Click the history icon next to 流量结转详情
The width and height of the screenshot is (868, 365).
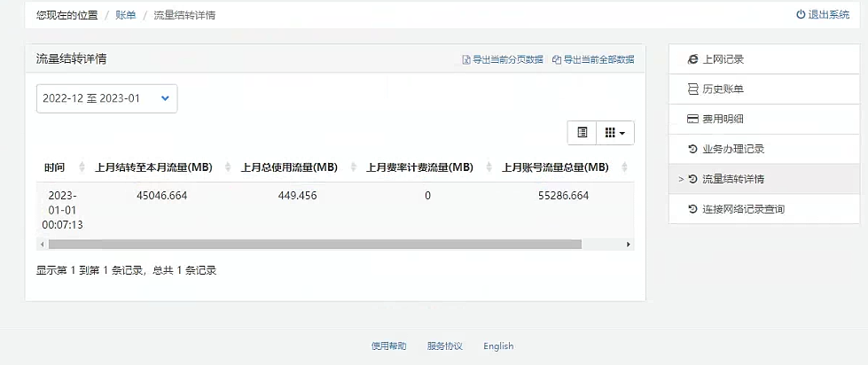click(x=692, y=179)
